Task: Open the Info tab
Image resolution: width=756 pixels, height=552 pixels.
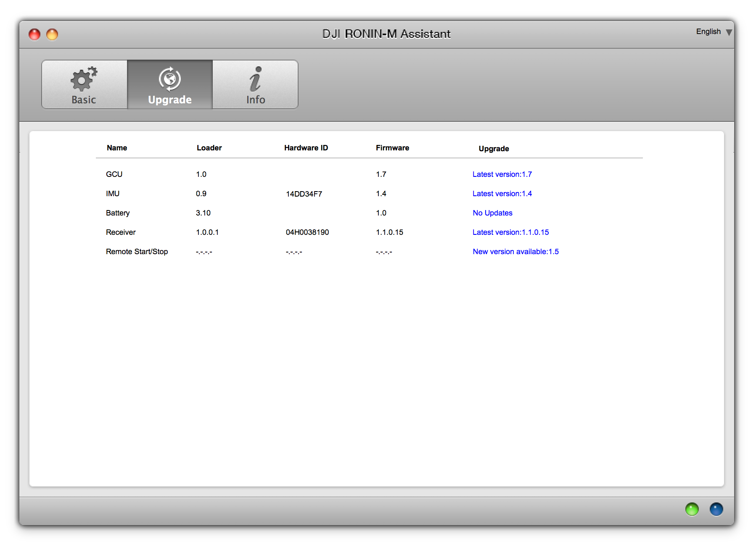Action: pyautogui.click(x=255, y=84)
